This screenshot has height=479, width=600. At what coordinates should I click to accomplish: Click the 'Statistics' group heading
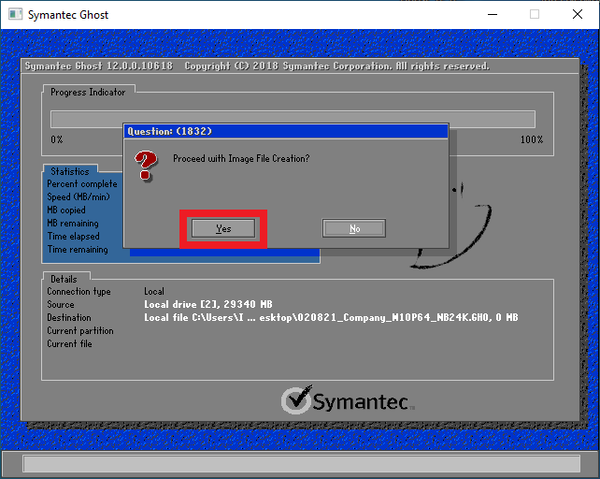pos(70,171)
